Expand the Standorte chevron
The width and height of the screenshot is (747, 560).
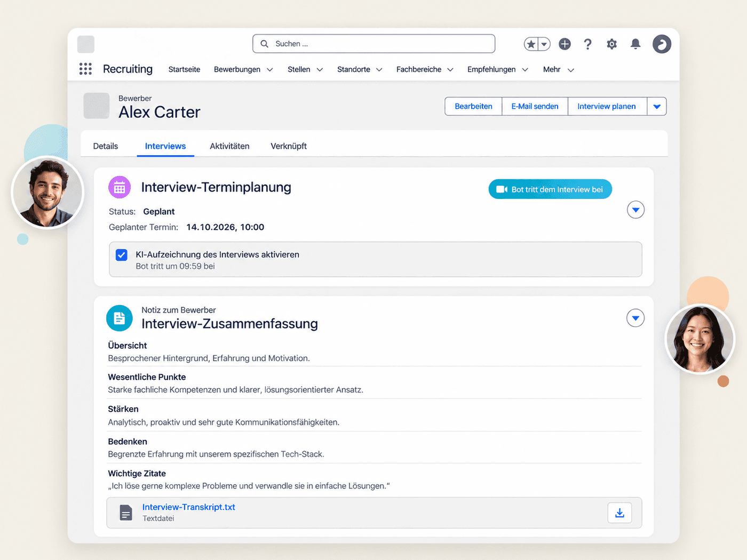tap(379, 70)
